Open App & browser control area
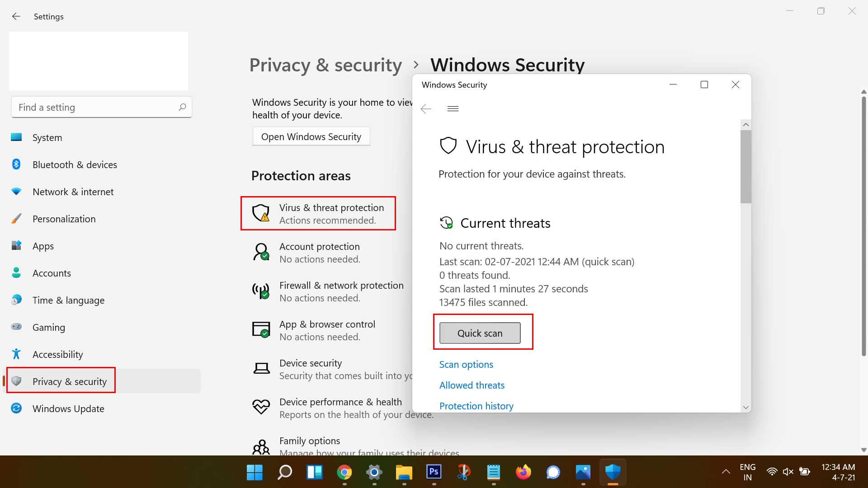868x488 pixels. click(327, 330)
